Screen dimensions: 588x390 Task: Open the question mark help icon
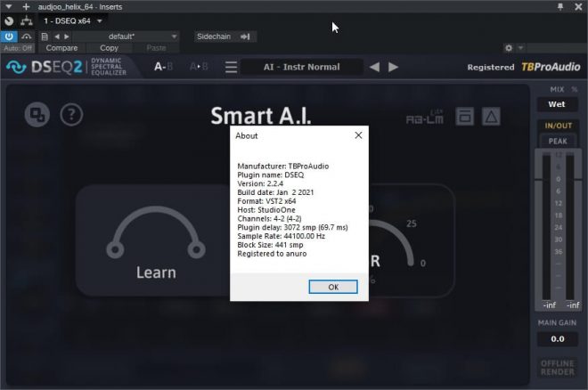pyautogui.click(x=71, y=115)
